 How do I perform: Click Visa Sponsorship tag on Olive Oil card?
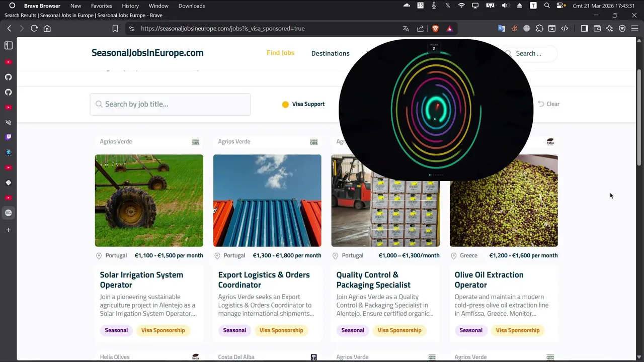517,330
